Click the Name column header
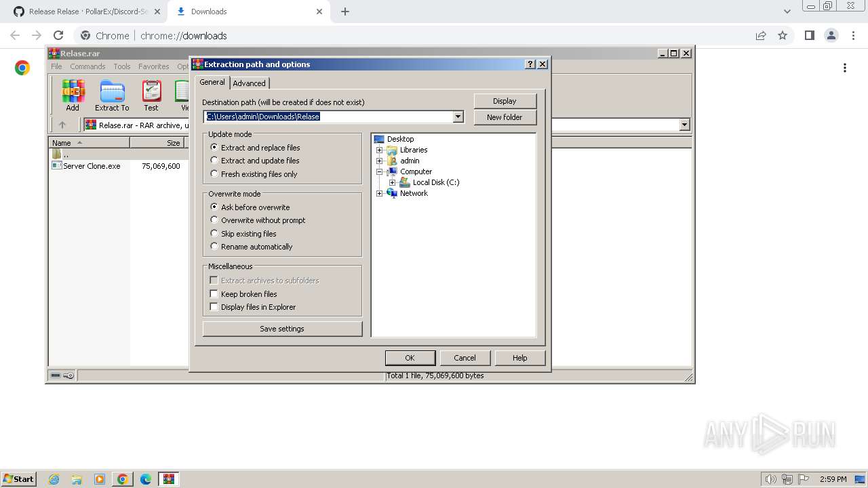The width and height of the screenshot is (868, 488). pyautogui.click(x=89, y=142)
